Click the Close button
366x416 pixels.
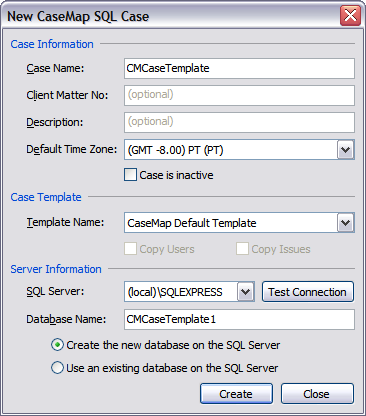(317, 394)
